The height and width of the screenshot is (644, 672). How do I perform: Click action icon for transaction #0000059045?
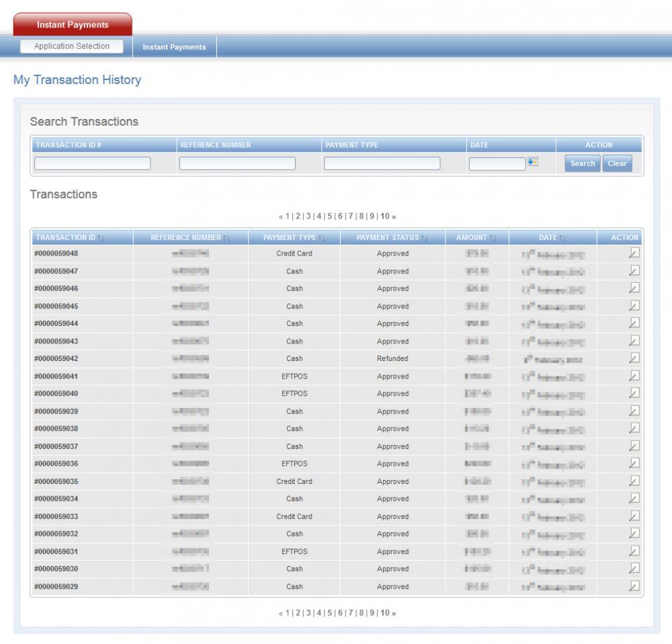[x=633, y=306]
